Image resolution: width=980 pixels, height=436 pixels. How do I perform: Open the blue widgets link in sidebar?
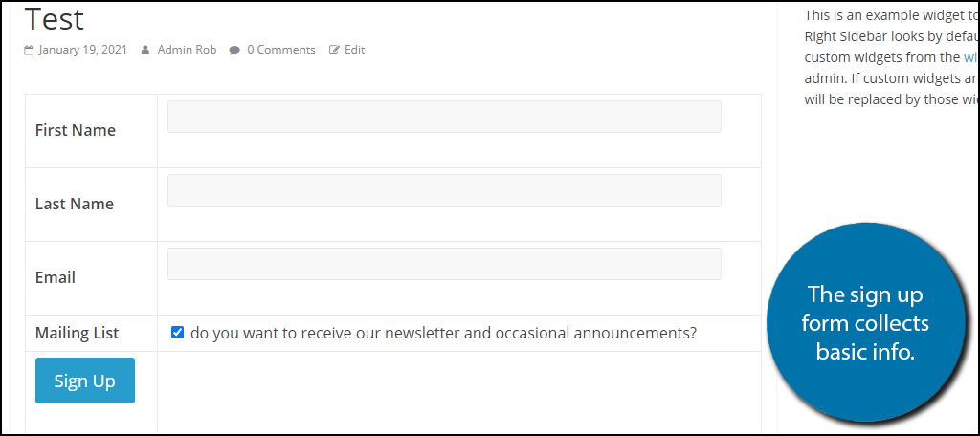coord(971,57)
